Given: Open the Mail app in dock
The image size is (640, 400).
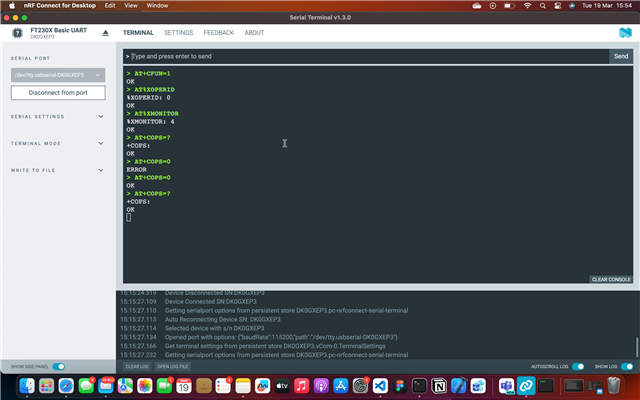Looking at the screenshot, I should click(x=106, y=385).
